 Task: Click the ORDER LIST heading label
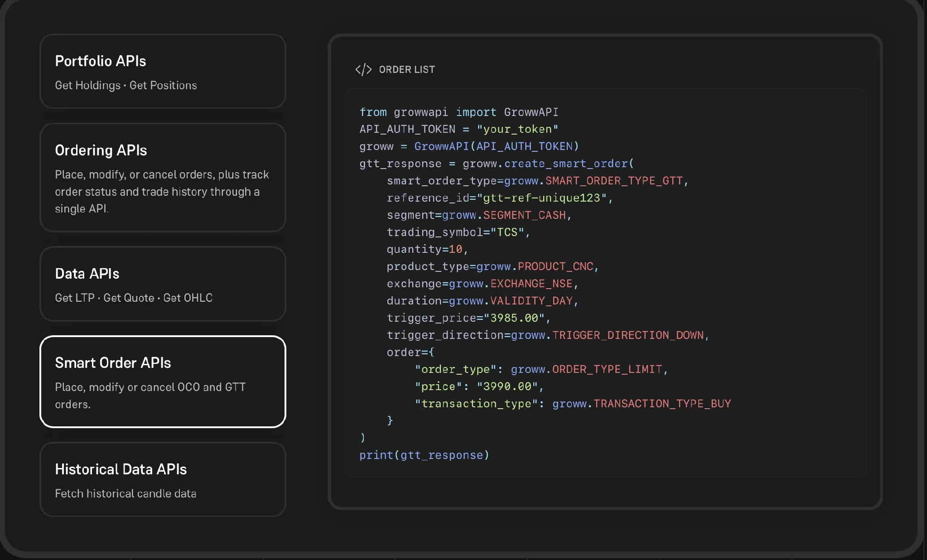click(x=407, y=69)
